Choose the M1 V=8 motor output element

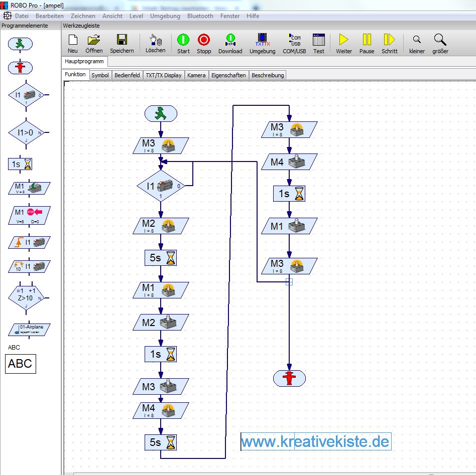point(29,188)
